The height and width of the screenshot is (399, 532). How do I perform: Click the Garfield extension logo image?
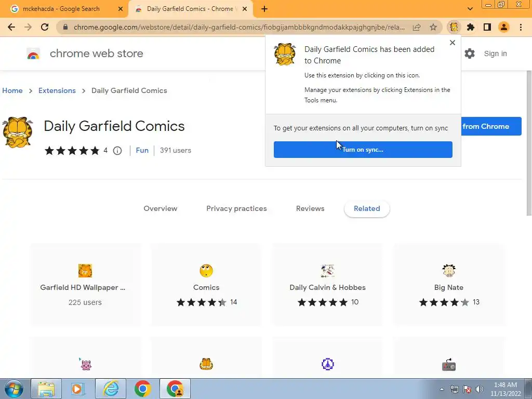[17, 132]
